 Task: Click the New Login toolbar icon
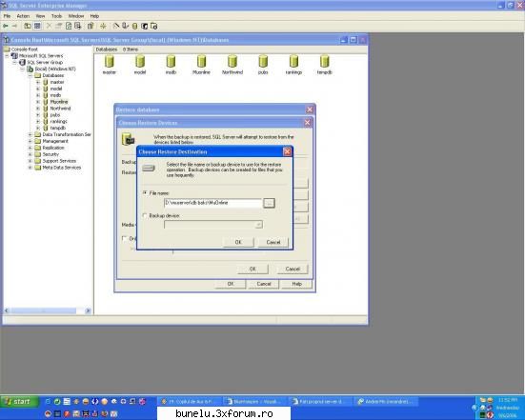pos(144,26)
